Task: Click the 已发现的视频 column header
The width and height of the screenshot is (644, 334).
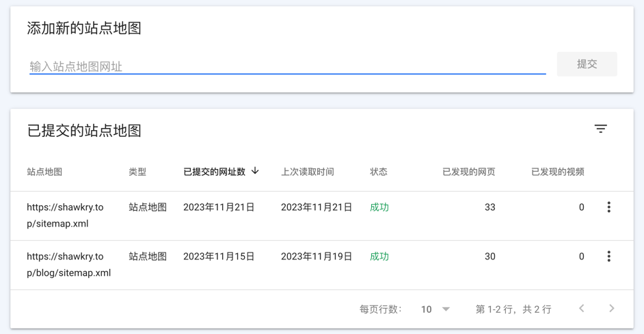Action: (557, 172)
